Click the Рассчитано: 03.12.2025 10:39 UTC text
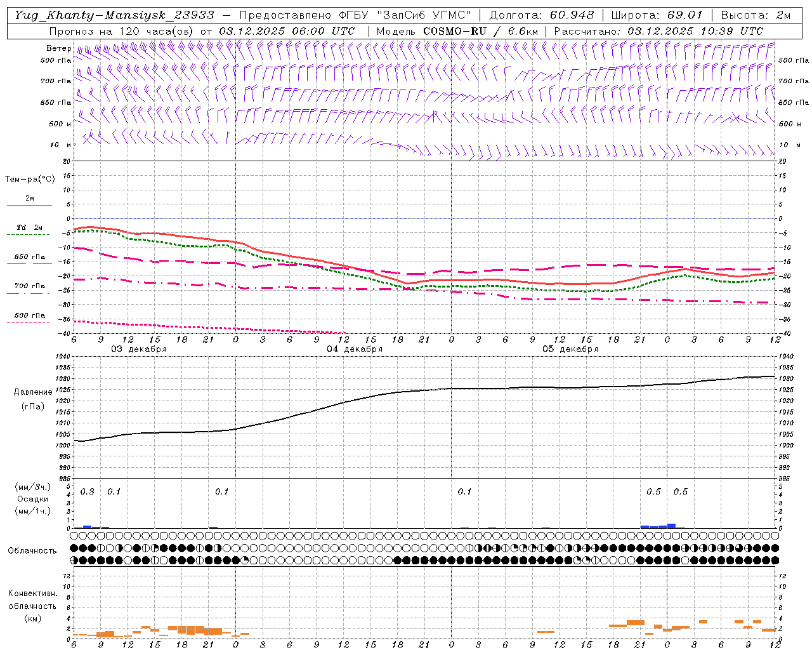812x650 pixels. point(658,31)
